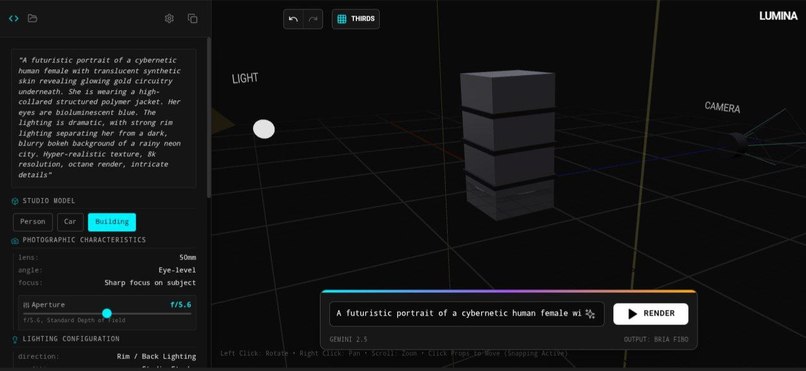Open settings with the gear icon

point(169,18)
